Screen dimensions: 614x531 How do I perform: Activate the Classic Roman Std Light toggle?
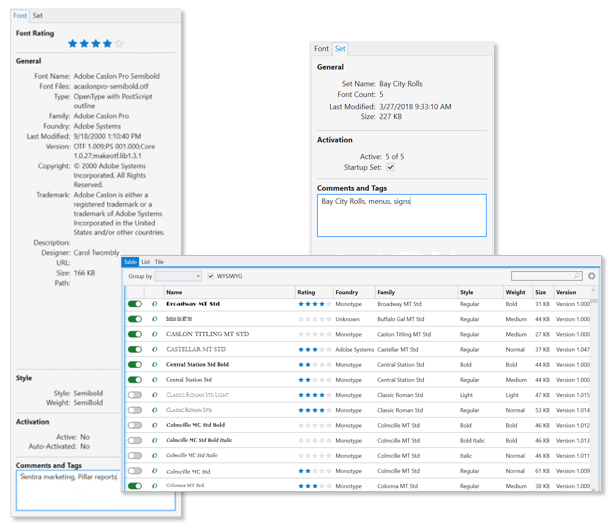coord(135,395)
